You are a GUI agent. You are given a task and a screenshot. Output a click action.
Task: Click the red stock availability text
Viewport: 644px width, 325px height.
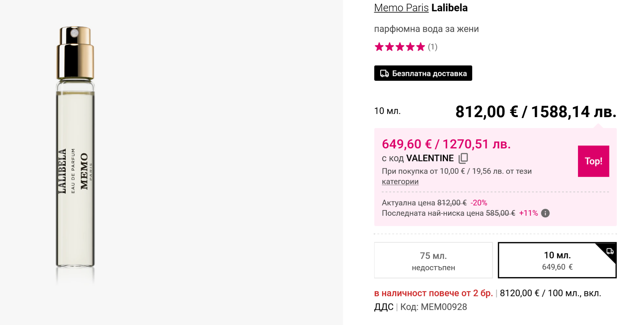pyautogui.click(x=433, y=293)
